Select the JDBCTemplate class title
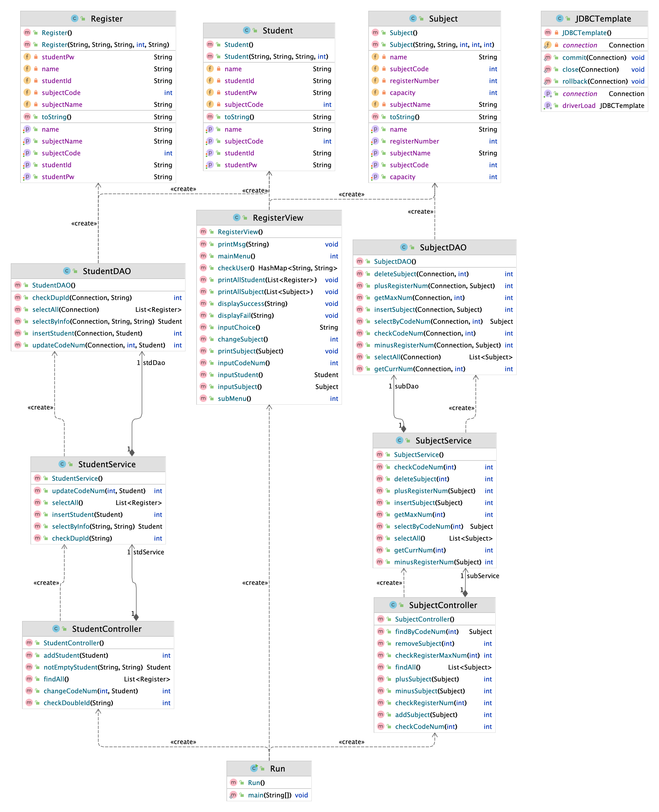Viewport: 659px width, 812px height. [603, 19]
